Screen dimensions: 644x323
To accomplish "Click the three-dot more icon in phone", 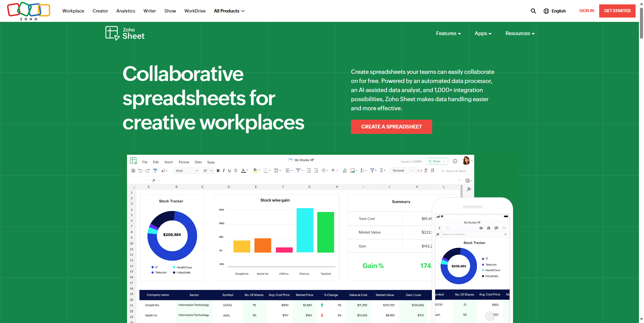I will point(504,228).
